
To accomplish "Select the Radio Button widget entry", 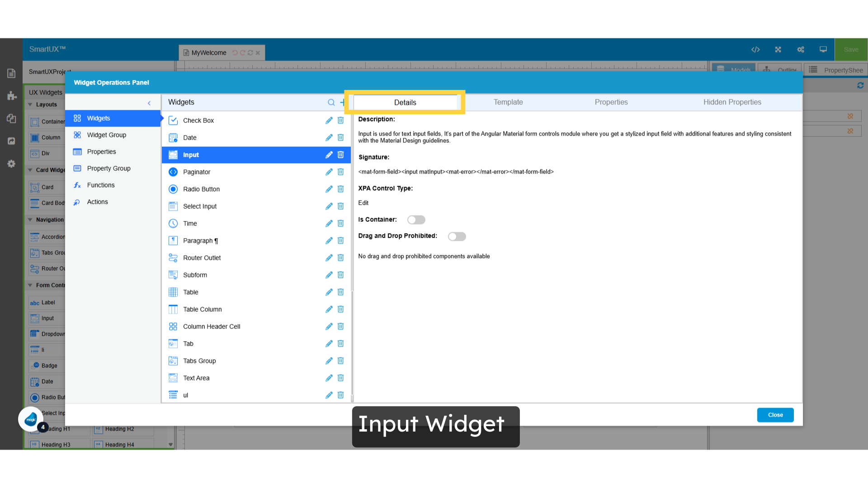I will coord(202,189).
